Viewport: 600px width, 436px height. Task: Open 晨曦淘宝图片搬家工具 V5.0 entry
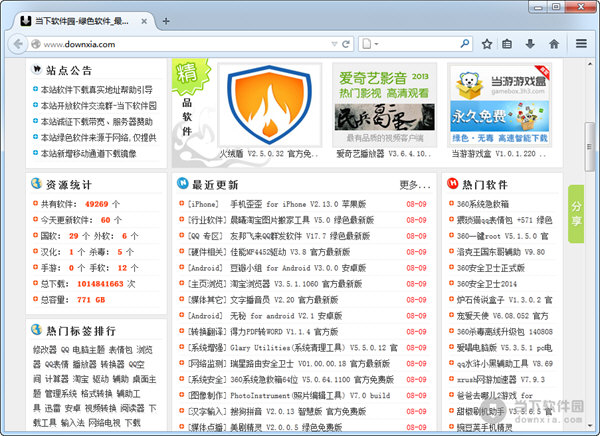[302, 220]
